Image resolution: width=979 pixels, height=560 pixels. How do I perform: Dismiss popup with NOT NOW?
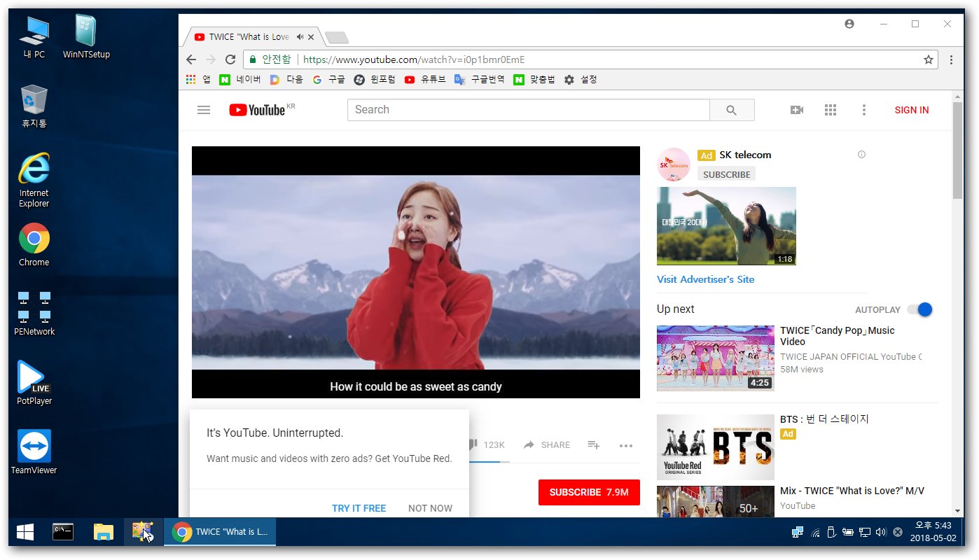[x=430, y=508]
